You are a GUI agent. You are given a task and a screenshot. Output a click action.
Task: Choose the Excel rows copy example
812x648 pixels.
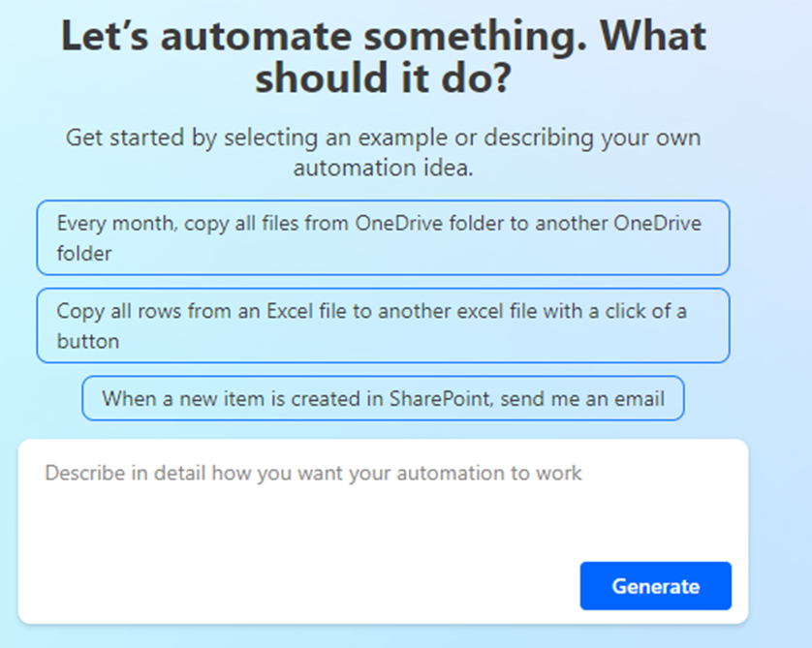(383, 325)
